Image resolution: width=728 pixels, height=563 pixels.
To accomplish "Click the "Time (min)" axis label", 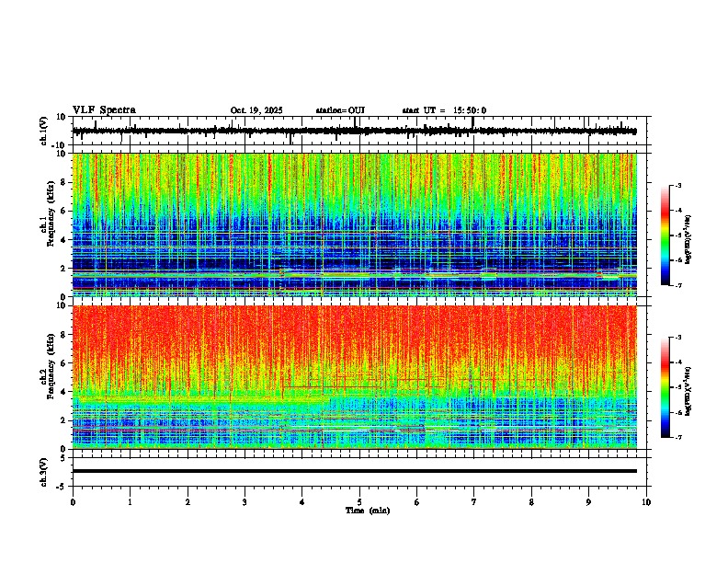I will tap(368, 511).
